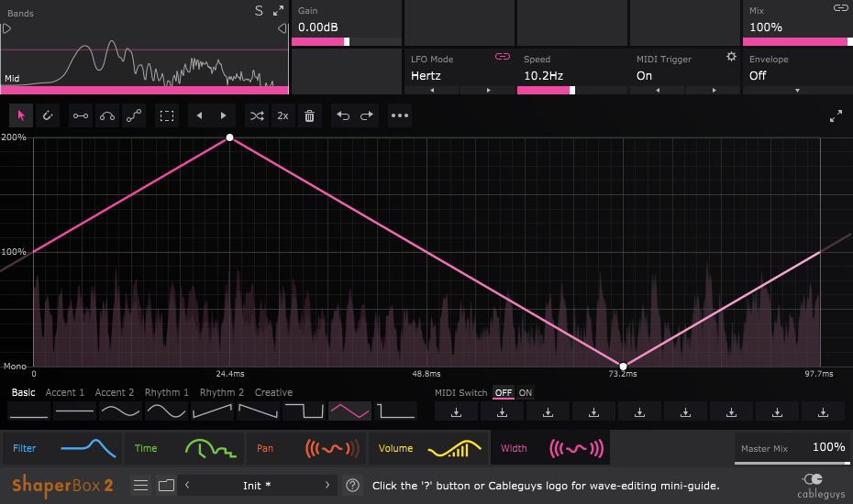The height and width of the screenshot is (504, 853).
Task: Select the Filter shaper
Action: point(62,448)
